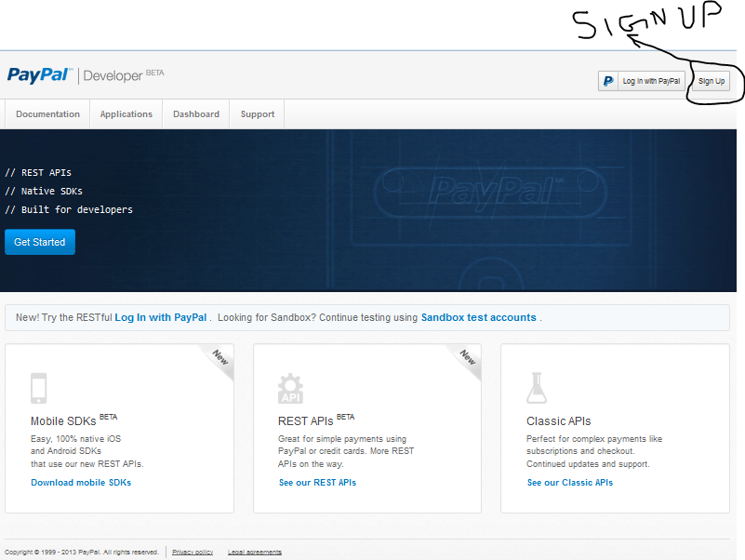745x560 pixels.
Task: Click the PayPal P icon on login button
Action: coord(608,81)
